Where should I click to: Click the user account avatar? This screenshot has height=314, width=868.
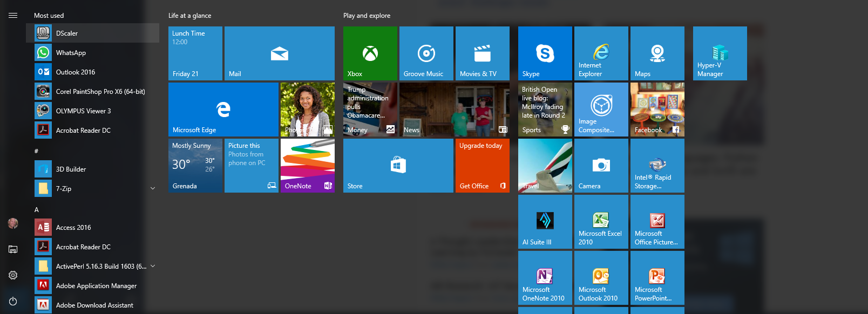[13, 223]
